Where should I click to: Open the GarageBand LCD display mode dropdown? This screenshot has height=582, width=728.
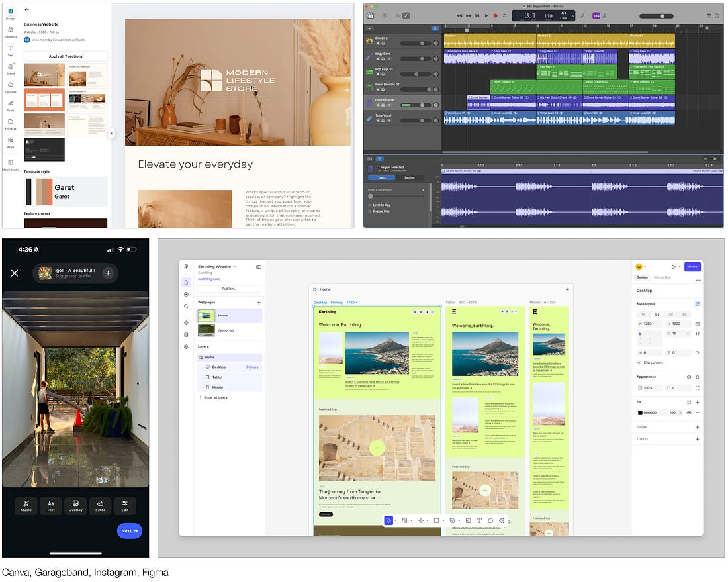point(573,15)
